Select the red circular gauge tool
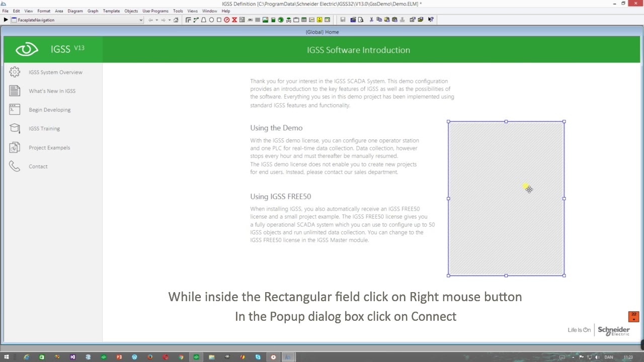The image size is (644, 362). point(226,20)
